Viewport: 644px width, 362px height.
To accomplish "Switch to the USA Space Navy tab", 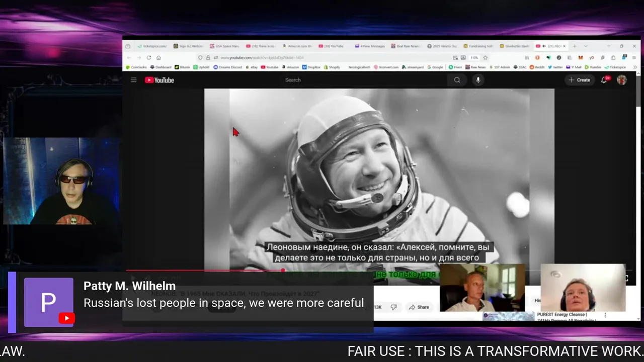I will 224,46.
